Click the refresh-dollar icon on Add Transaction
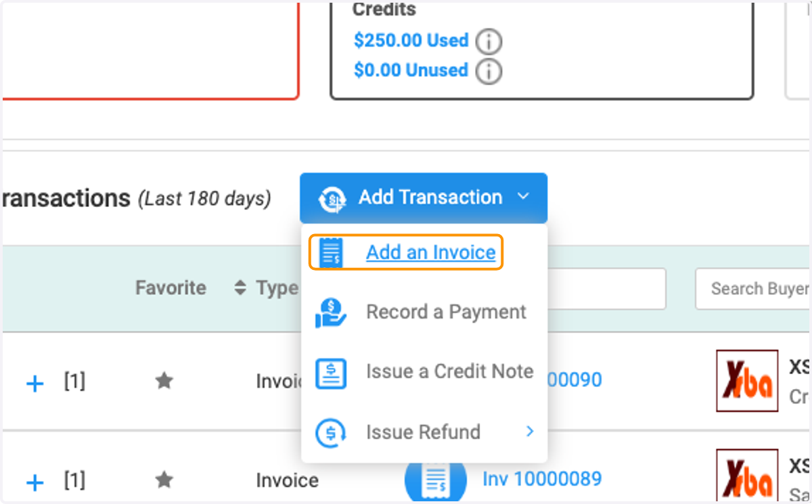The width and height of the screenshot is (812, 504). coord(332,199)
